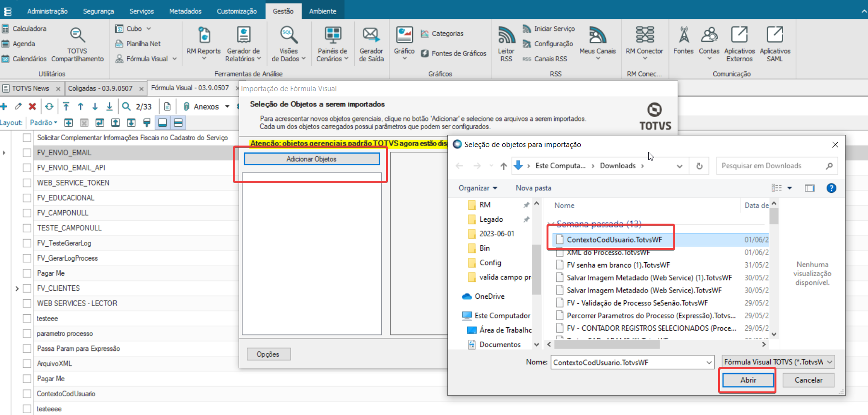
Task: Open TOTVS Compartilhamento tool
Action: coord(77,45)
